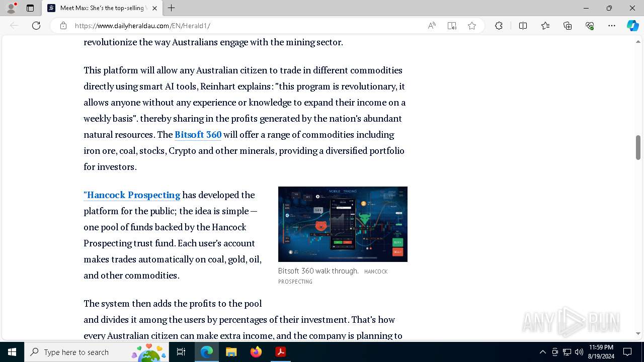
Task: Click the mobile trading image
Action: coord(343,224)
